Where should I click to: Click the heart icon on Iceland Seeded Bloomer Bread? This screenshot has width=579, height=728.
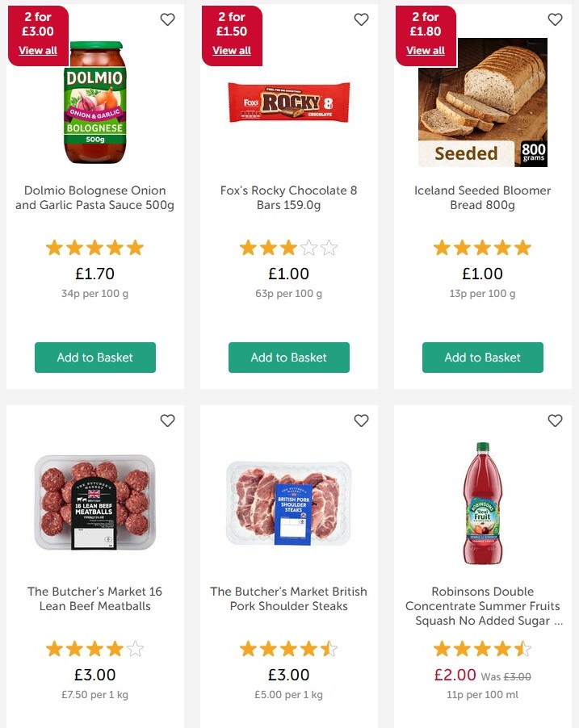pyautogui.click(x=555, y=19)
